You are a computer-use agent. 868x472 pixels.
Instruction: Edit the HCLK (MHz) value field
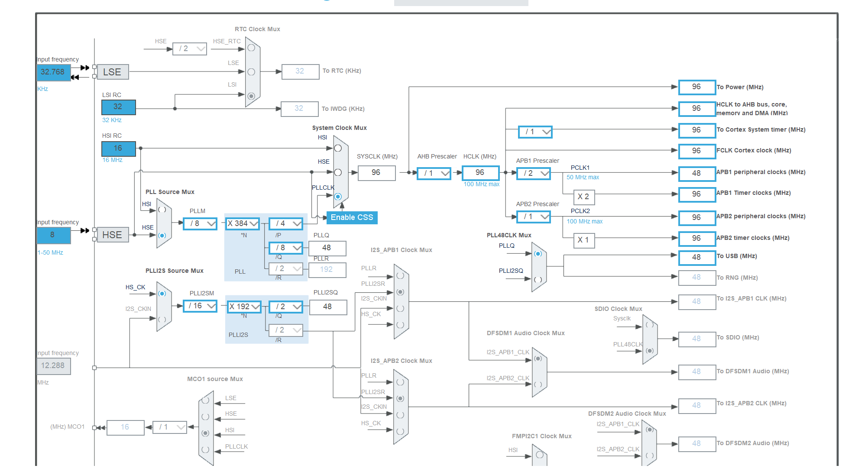(x=481, y=173)
